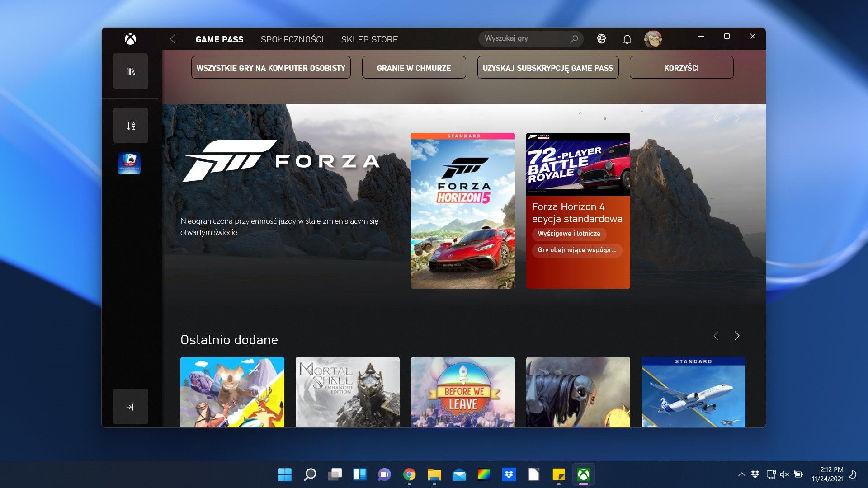
Task: Click hero carousel next arrow
Action: pos(737,118)
